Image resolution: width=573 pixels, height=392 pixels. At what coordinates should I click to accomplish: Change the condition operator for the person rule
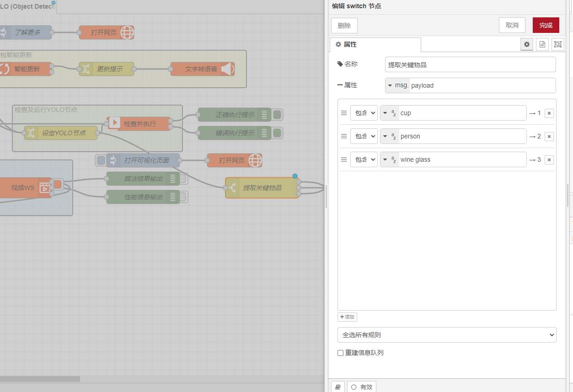click(364, 136)
